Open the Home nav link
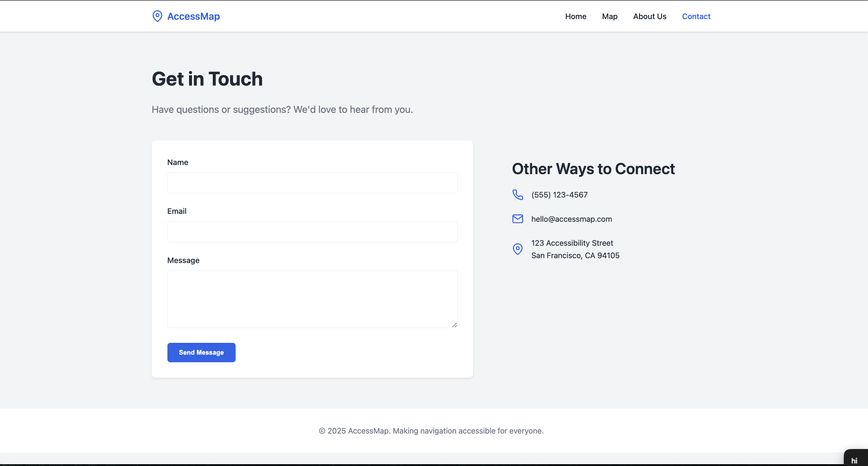The image size is (868, 466). click(576, 16)
